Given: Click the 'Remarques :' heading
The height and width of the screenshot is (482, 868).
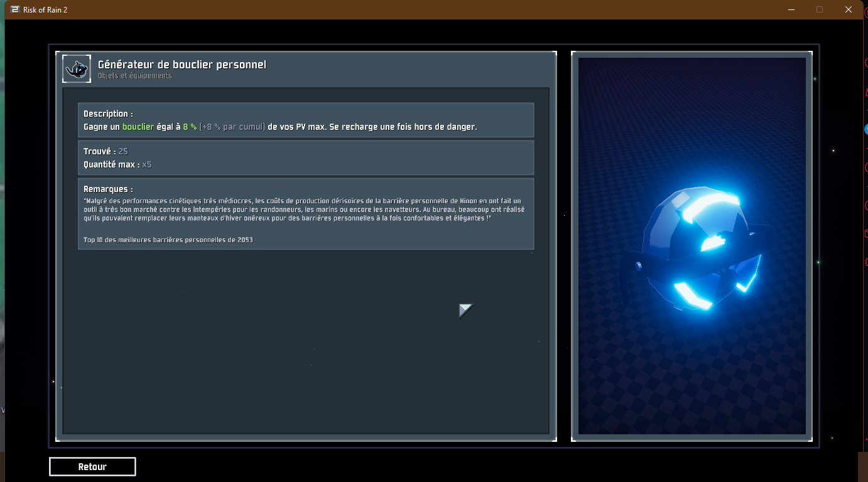Looking at the screenshot, I should pos(108,189).
